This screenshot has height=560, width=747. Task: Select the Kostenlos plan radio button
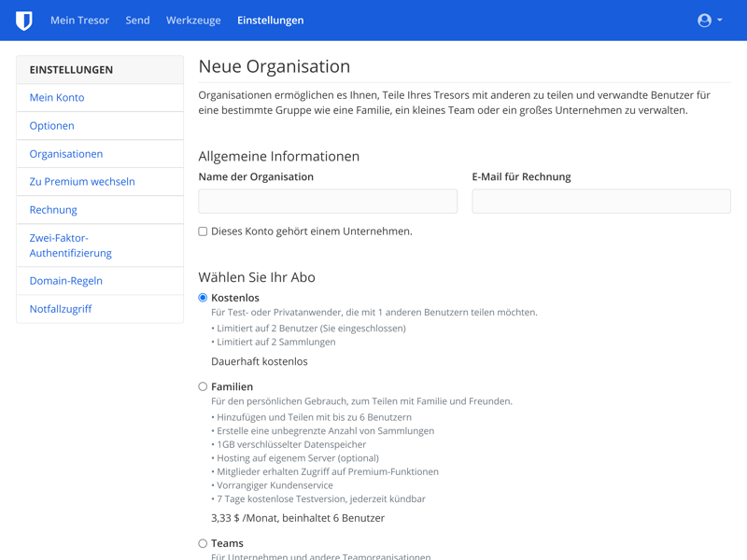click(x=203, y=298)
